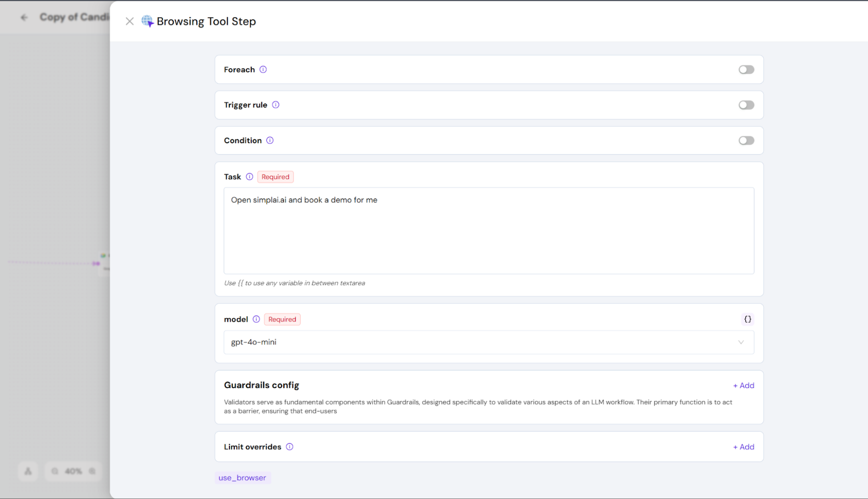
Task: Add a Limit overrides entry
Action: [x=744, y=447]
